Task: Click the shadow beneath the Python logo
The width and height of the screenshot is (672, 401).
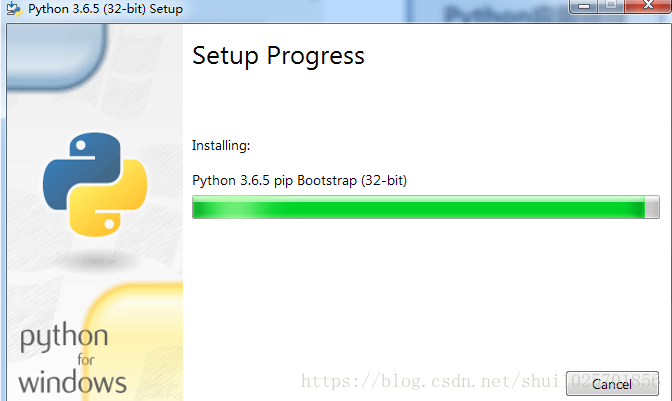Action: click(96, 260)
